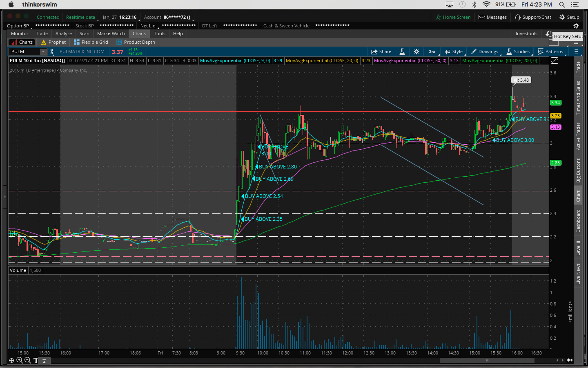Open the Help main tab
The height and width of the screenshot is (368, 588).
click(178, 34)
